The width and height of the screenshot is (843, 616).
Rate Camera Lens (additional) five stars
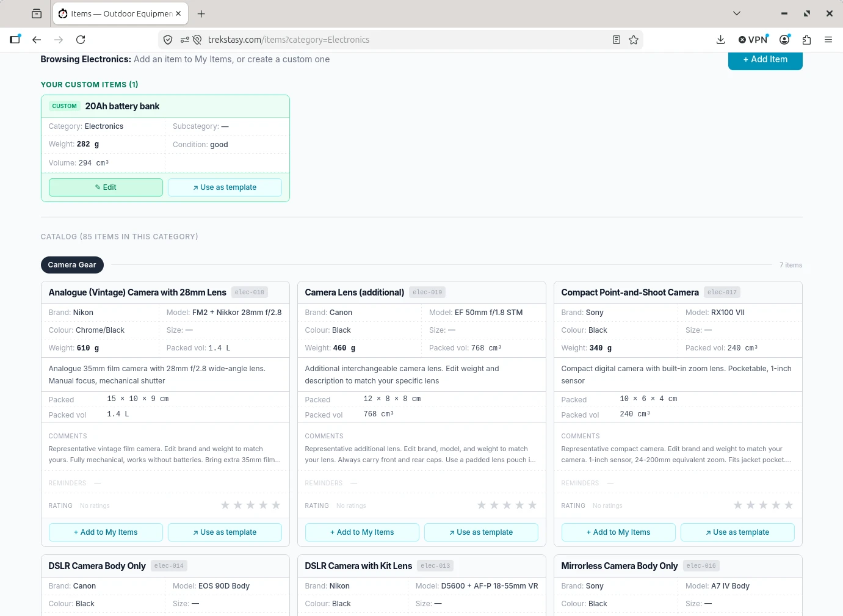[532, 505]
